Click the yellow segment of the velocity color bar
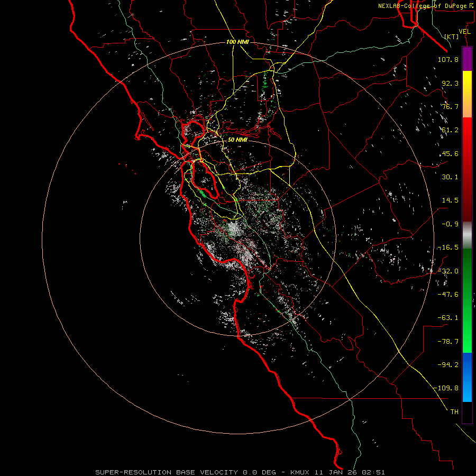The width and height of the screenshot is (476, 476). (x=467, y=94)
